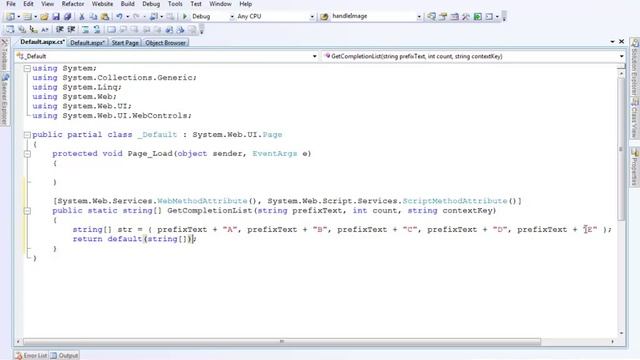This screenshot has height=360, width=640.
Task: Open Toolbox via wrench toolbar icon
Action: click(466, 17)
